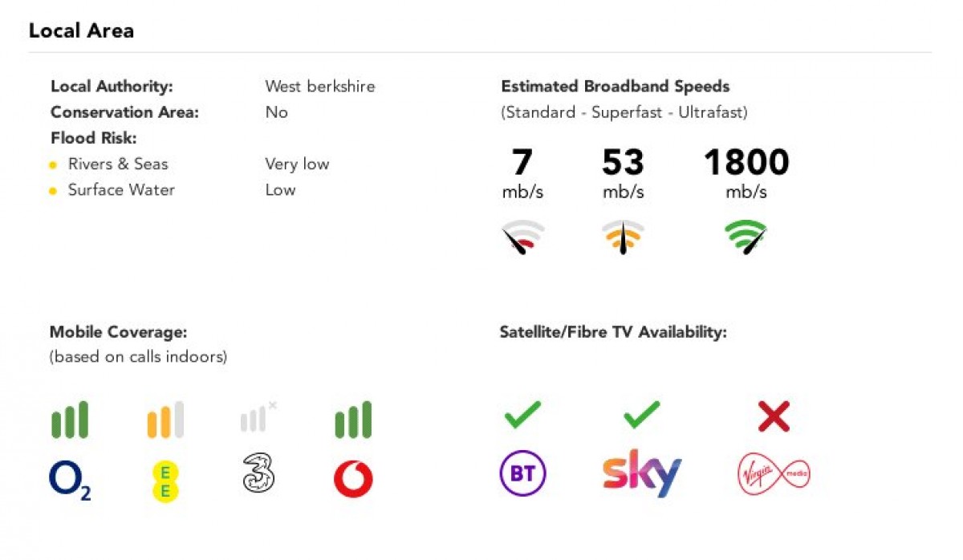Click the Local Area heading
This screenshot has height=560, width=963.
point(81,31)
